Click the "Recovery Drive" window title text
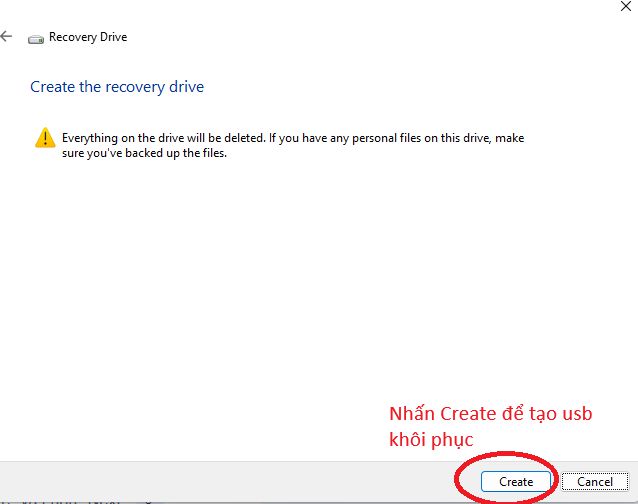638x504 pixels. 88,38
